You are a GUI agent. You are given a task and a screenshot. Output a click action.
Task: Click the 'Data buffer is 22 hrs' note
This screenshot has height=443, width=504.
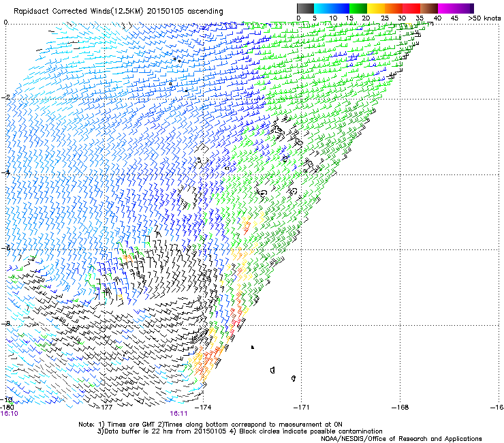(138, 431)
